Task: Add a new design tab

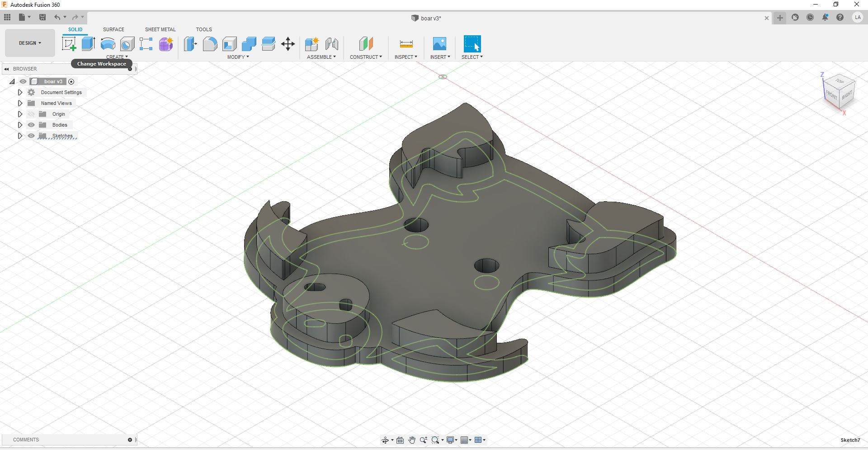Action: coord(780,18)
